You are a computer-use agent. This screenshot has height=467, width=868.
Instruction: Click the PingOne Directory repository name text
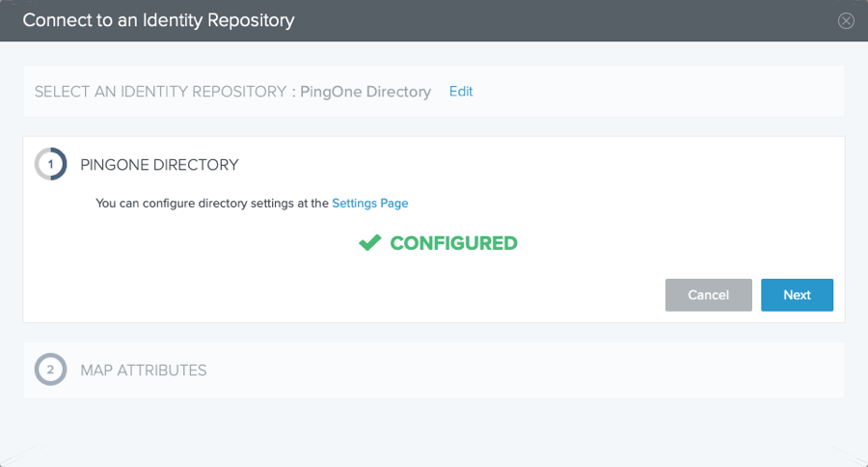[x=366, y=92]
